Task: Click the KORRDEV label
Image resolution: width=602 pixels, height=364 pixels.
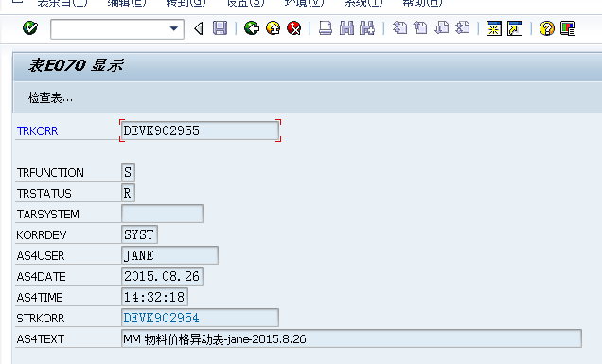Action: coord(41,234)
